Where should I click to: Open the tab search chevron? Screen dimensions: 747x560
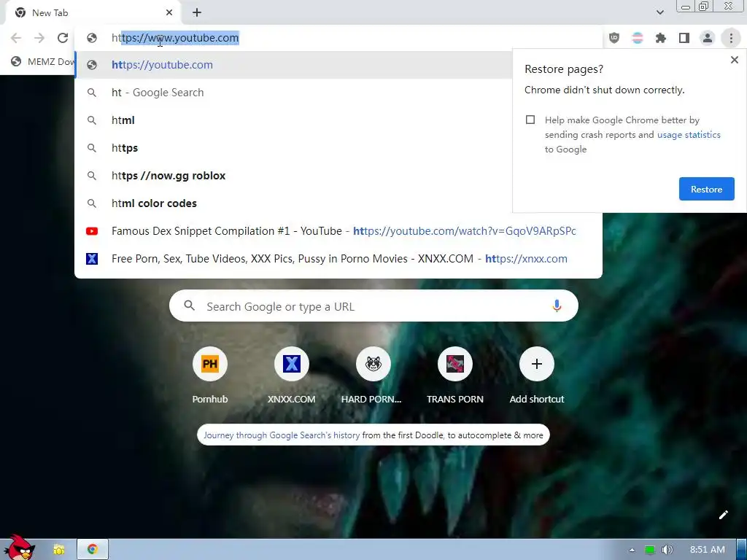click(x=659, y=12)
